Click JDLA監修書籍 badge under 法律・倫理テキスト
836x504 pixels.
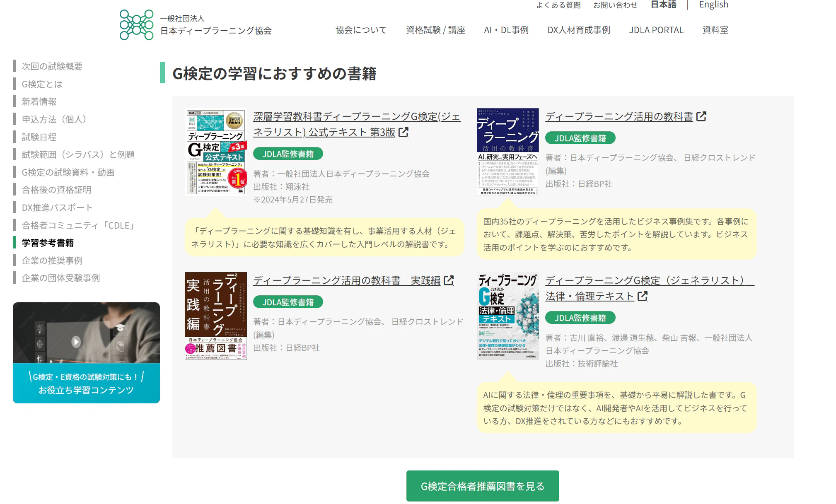tap(580, 318)
